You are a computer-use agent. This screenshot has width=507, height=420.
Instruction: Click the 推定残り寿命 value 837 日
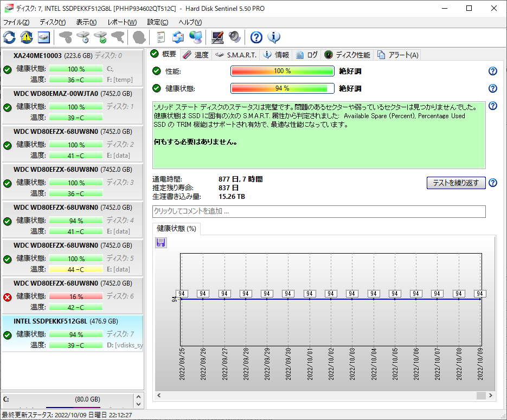point(229,188)
